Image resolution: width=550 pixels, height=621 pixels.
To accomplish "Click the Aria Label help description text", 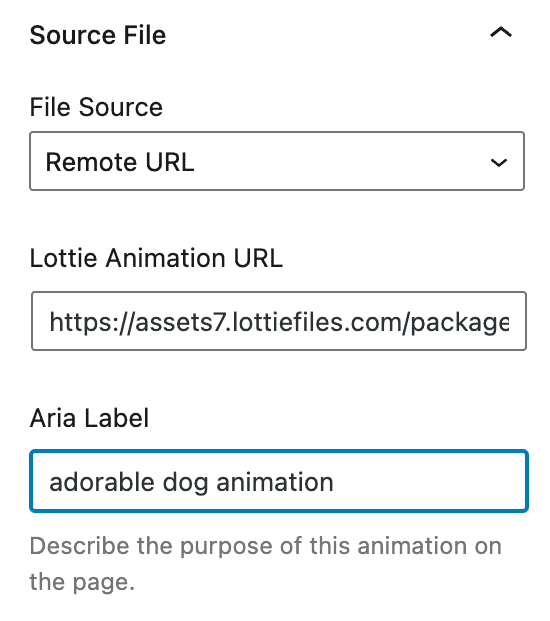I will click(x=266, y=564).
